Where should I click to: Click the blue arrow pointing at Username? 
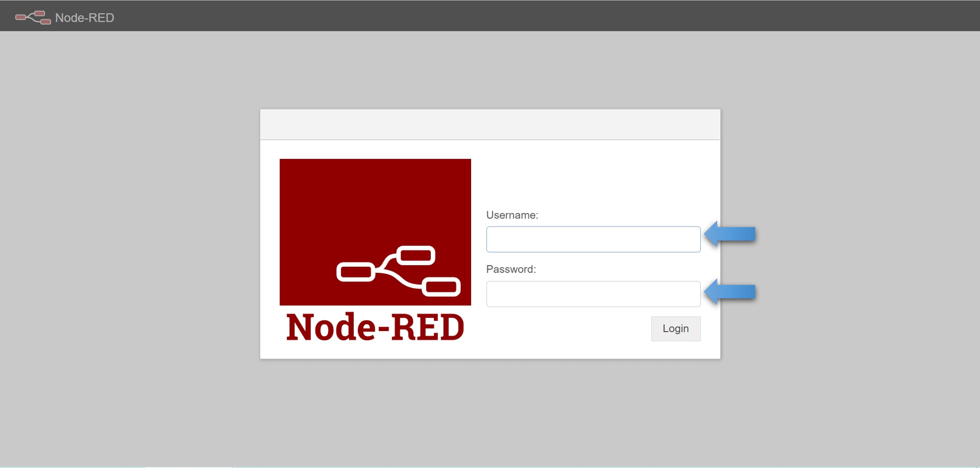click(x=730, y=234)
